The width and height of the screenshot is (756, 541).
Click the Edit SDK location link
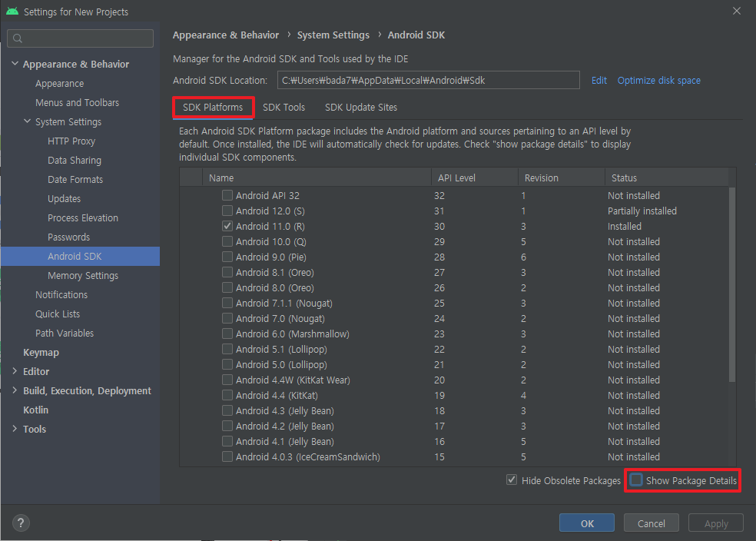[x=598, y=81]
